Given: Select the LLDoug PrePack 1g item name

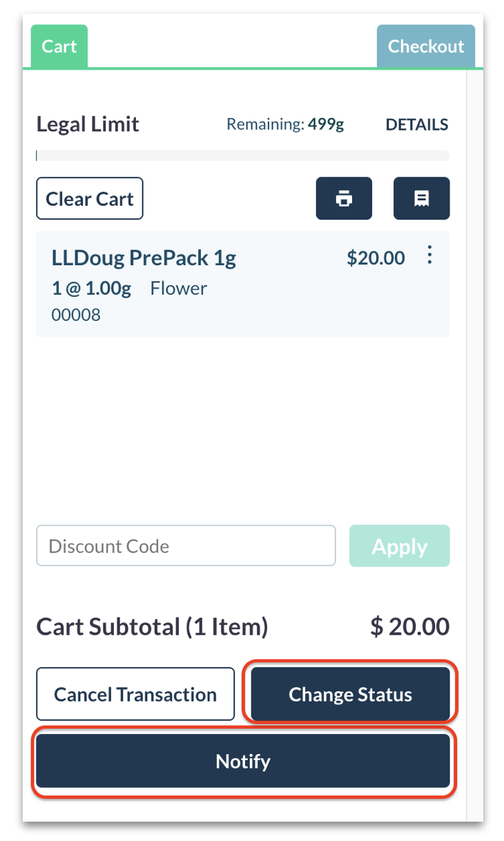Looking at the screenshot, I should 144,258.
